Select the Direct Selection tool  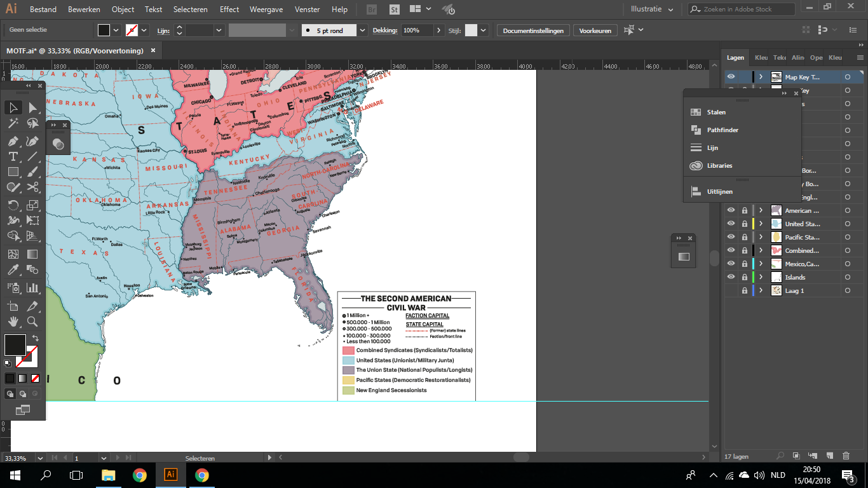pyautogui.click(x=33, y=108)
